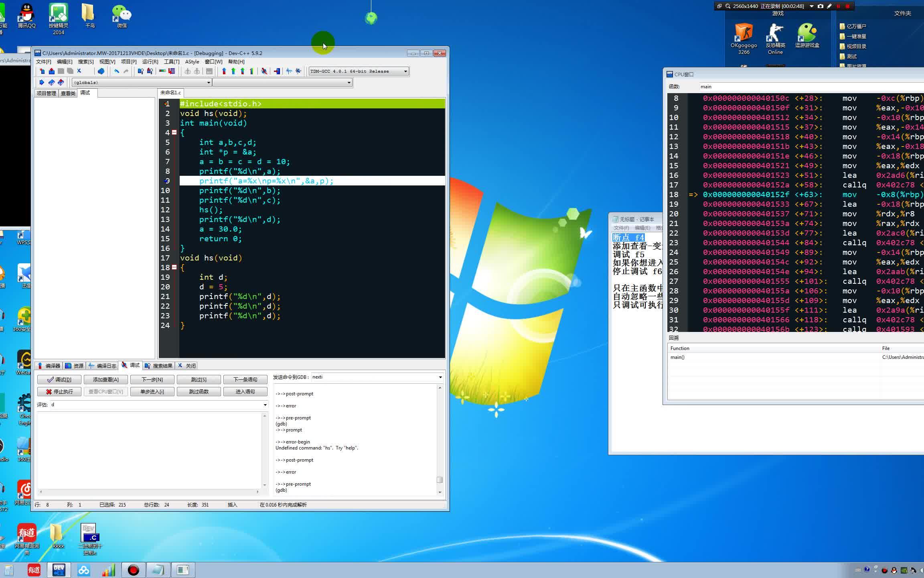Click the blue book icon on second toolbar

pos(51,82)
